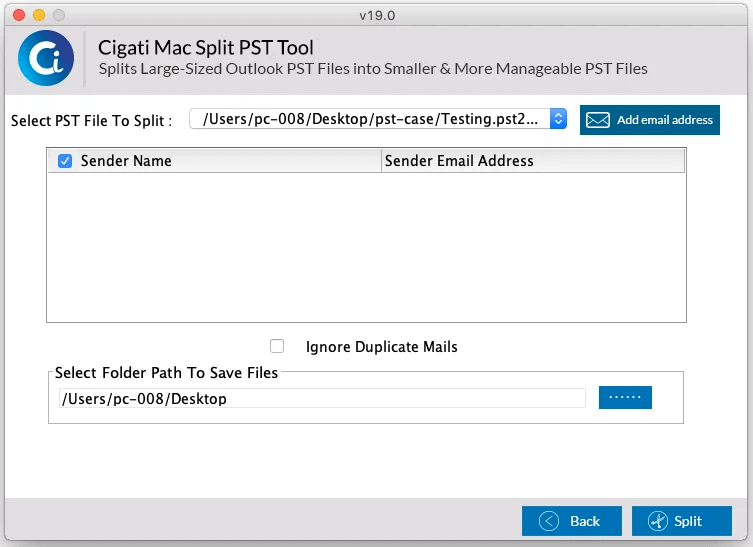
Task: Enable Ignore Duplicate Mails checkbox
Action: (277, 346)
